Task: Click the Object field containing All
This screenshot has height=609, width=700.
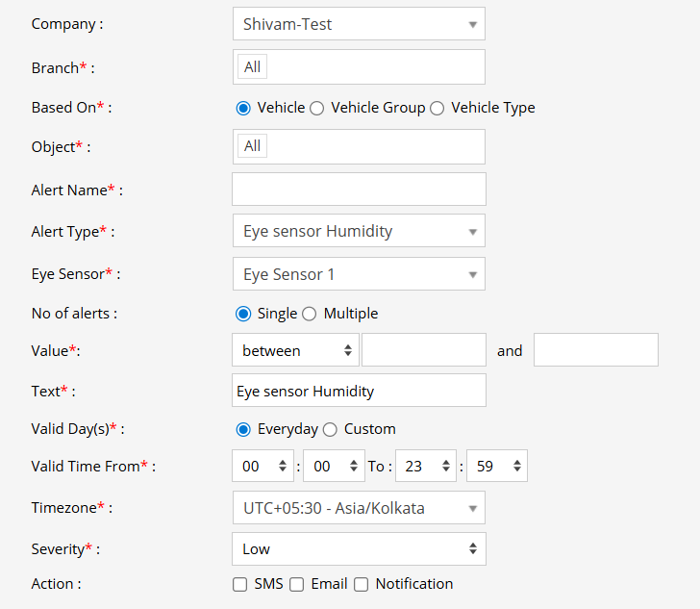Action: (x=358, y=146)
